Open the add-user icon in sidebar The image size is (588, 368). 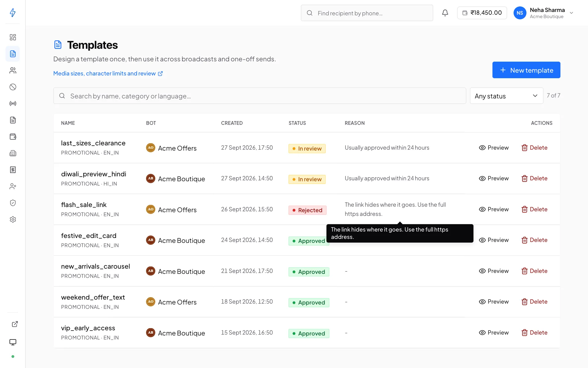click(x=13, y=186)
